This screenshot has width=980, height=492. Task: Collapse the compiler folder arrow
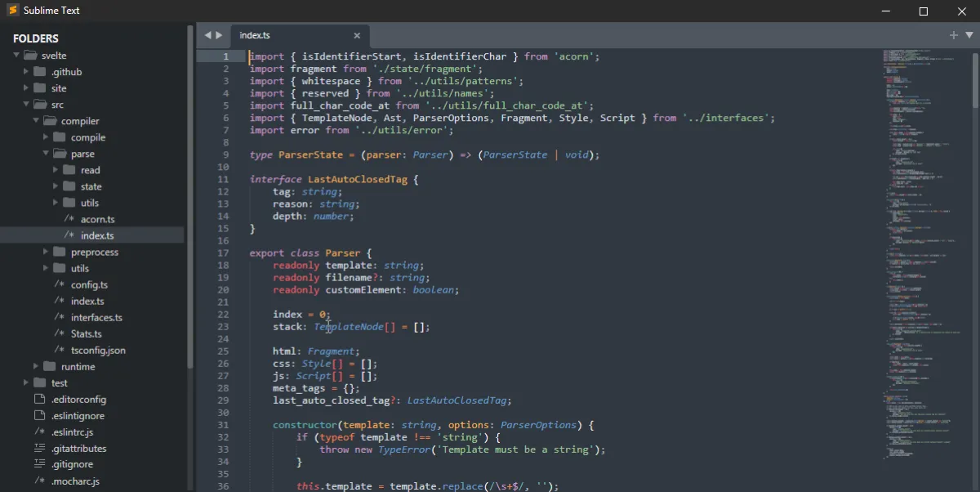[36, 121]
